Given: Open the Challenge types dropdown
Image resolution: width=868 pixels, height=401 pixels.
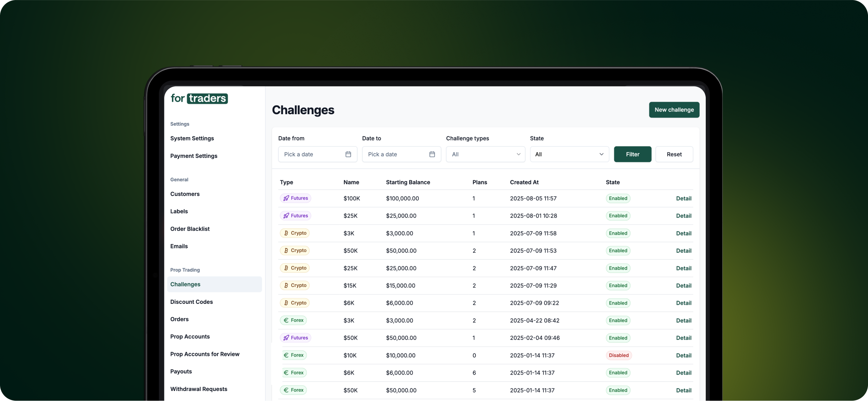Looking at the screenshot, I should 485,154.
